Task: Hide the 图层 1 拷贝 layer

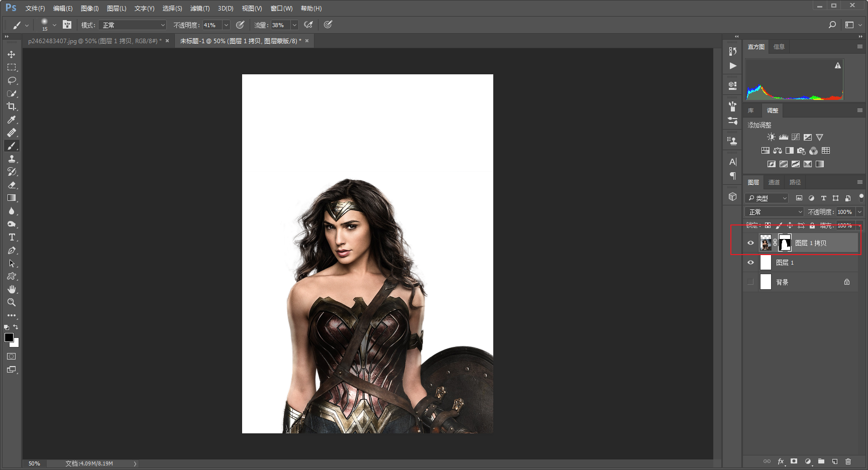Action: [750, 243]
